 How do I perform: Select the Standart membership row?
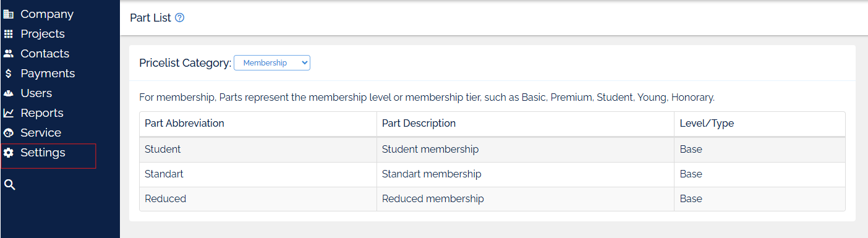pos(492,174)
